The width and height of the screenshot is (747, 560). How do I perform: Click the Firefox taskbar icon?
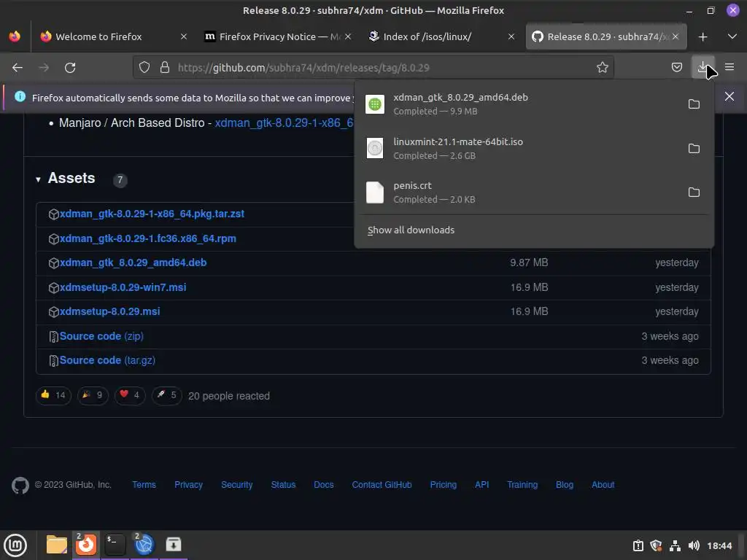coord(86,545)
